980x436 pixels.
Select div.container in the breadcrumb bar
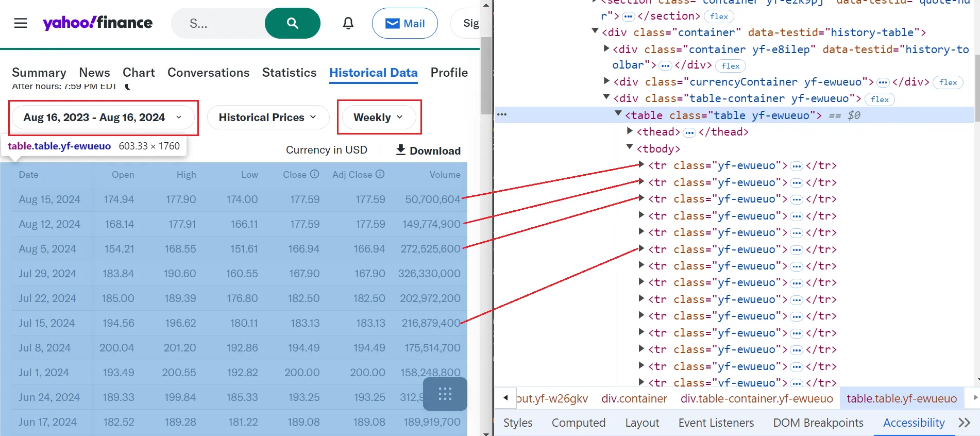click(634, 398)
